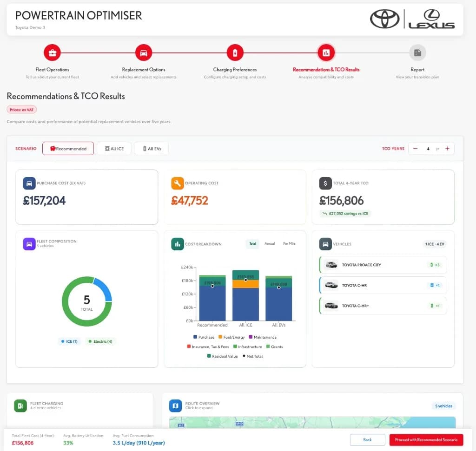This screenshot has width=476, height=451.
Task: Click the Route Overview map icon
Action: click(175, 405)
